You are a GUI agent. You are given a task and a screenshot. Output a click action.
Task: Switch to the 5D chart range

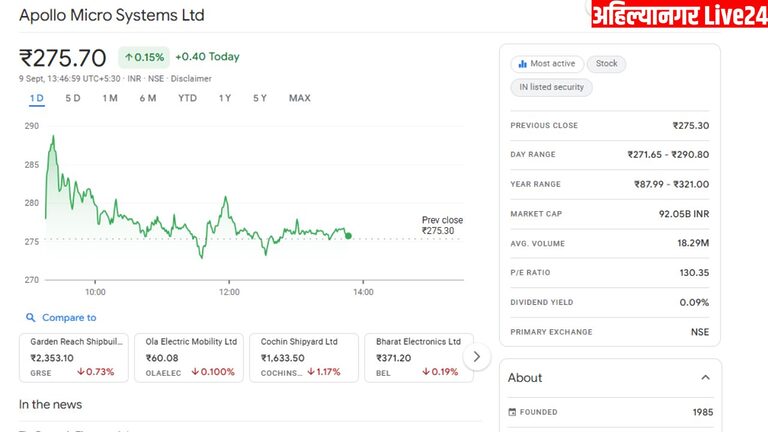pos(73,98)
